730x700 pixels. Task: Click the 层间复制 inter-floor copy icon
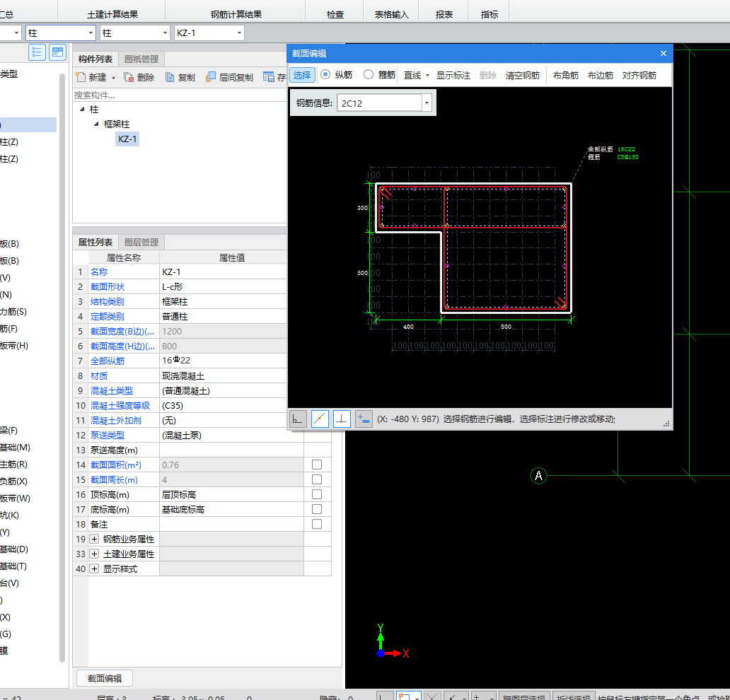point(211,77)
